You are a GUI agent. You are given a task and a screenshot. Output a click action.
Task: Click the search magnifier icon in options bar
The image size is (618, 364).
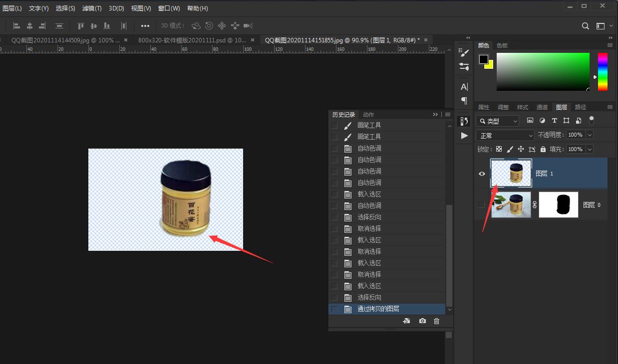pos(586,26)
